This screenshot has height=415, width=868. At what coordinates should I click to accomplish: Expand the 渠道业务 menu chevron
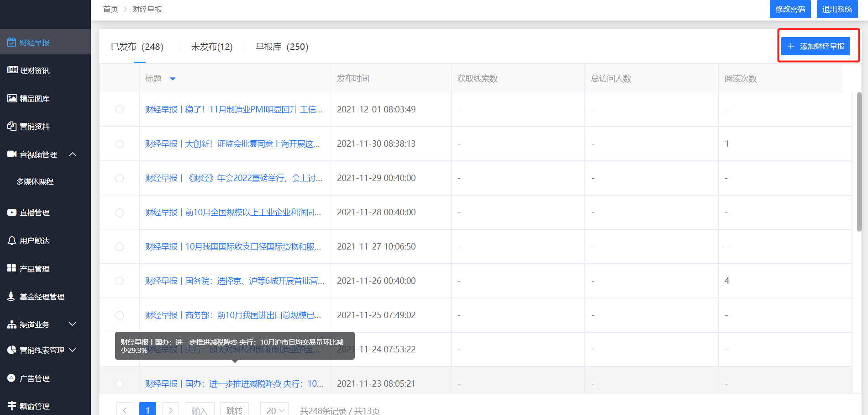[x=73, y=324]
